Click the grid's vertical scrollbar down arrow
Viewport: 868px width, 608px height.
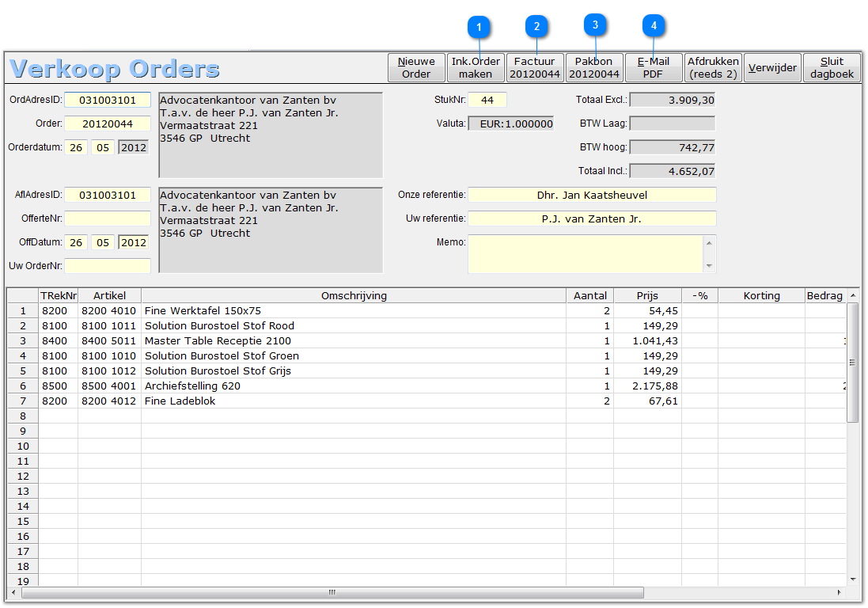tap(853, 578)
